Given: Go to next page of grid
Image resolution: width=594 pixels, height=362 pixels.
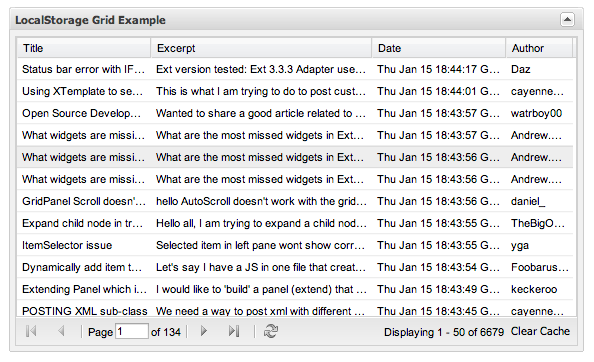Looking at the screenshot, I should pos(203,331).
